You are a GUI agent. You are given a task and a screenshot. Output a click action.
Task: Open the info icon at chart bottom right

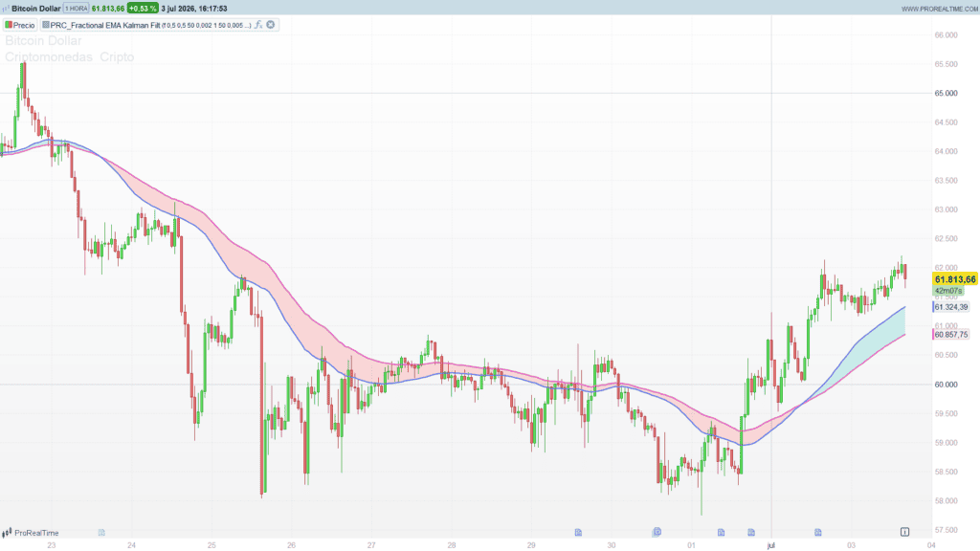point(904,532)
